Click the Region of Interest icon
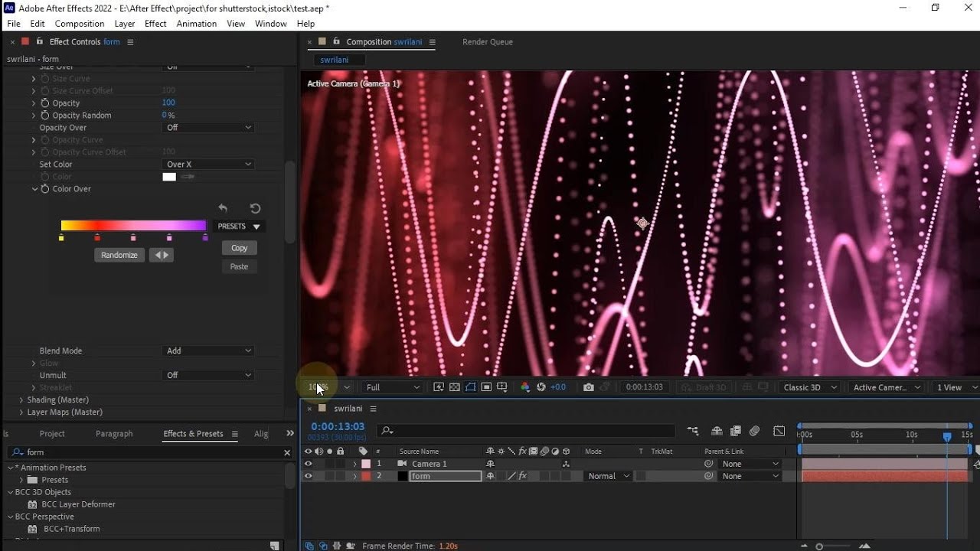This screenshot has height=551, width=980. point(486,387)
